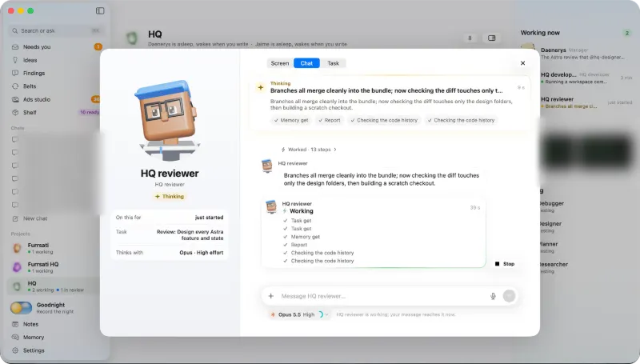The width and height of the screenshot is (640, 364).
Task: Open the Memory icon in sidebar
Action: (15, 337)
